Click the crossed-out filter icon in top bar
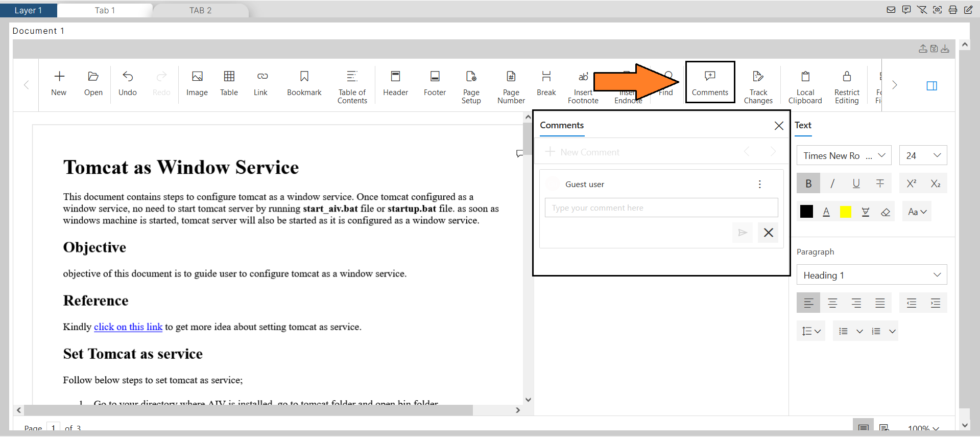 (922, 10)
